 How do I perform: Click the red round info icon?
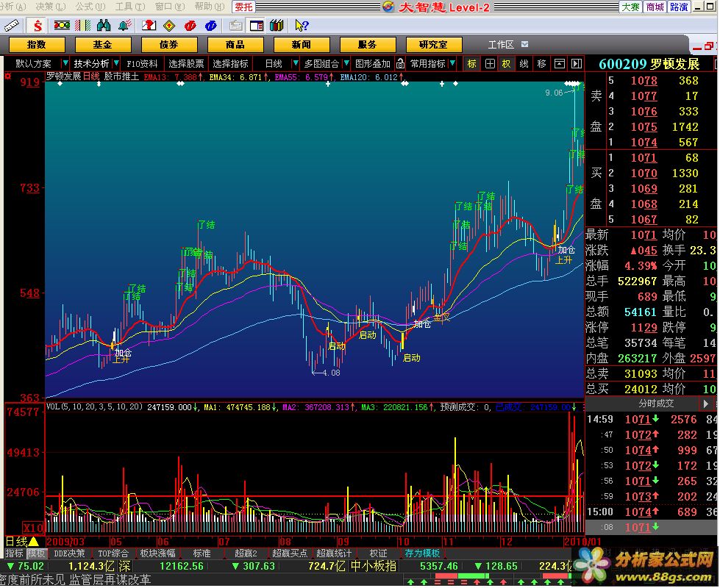[x=190, y=25]
